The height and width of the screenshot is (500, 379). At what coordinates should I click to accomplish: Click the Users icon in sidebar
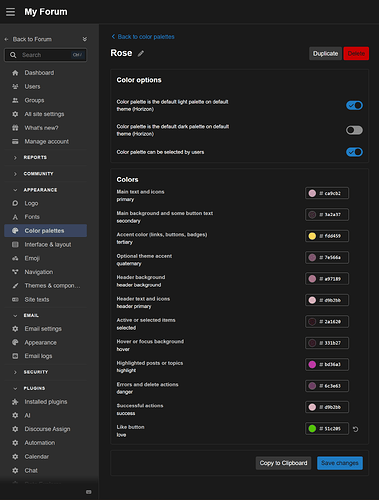point(15,87)
